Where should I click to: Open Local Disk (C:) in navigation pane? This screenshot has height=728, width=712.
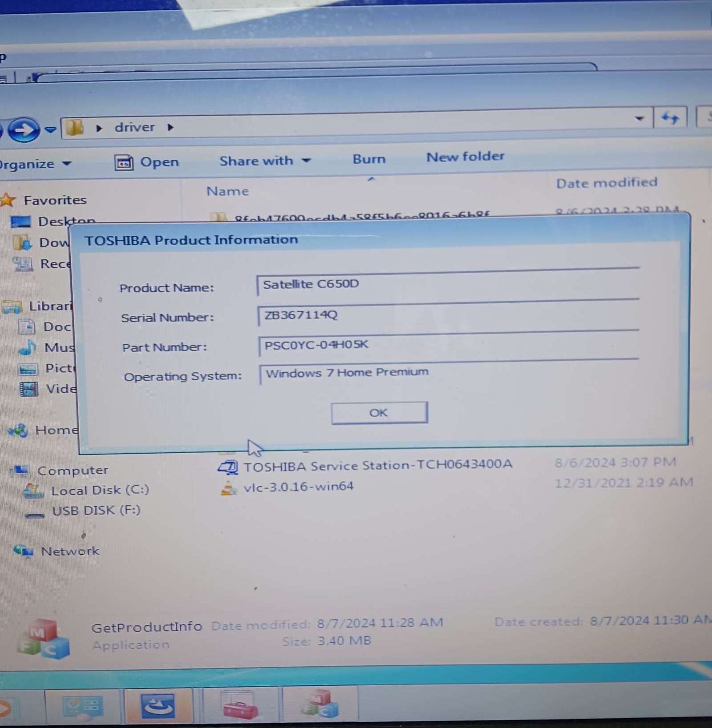(x=100, y=490)
